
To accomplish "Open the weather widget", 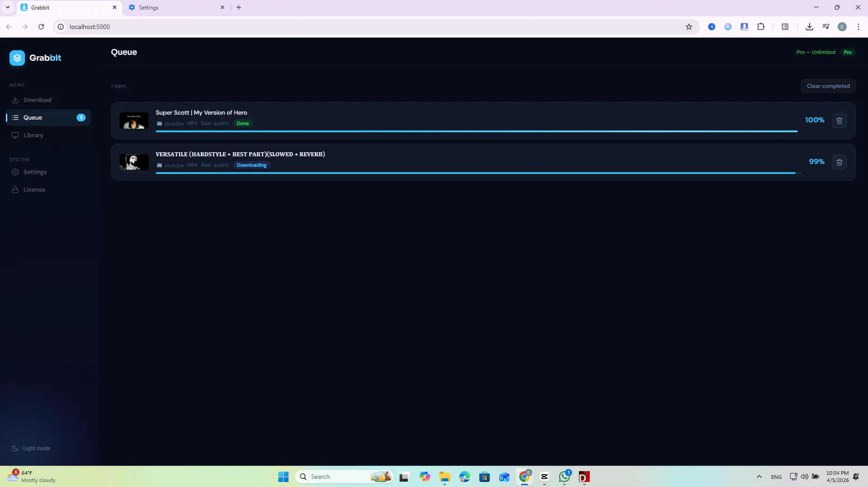I will [32, 477].
